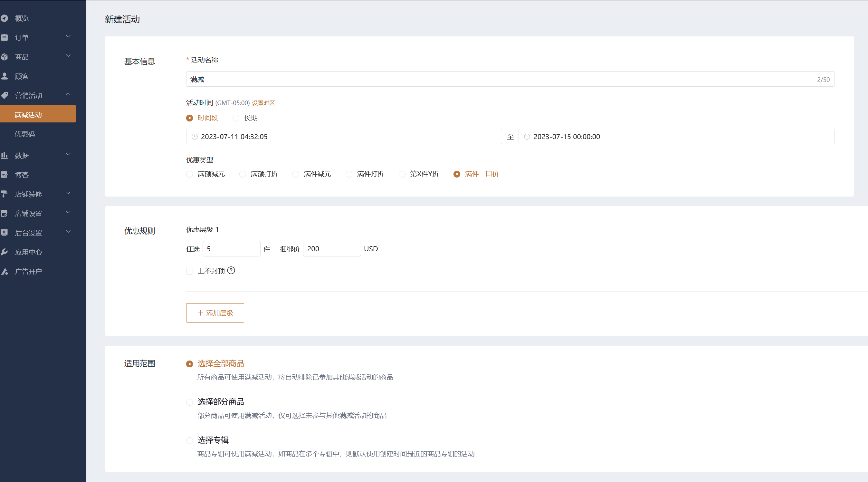Click the 店铺设置 store settings icon
868x482 pixels.
(5, 213)
